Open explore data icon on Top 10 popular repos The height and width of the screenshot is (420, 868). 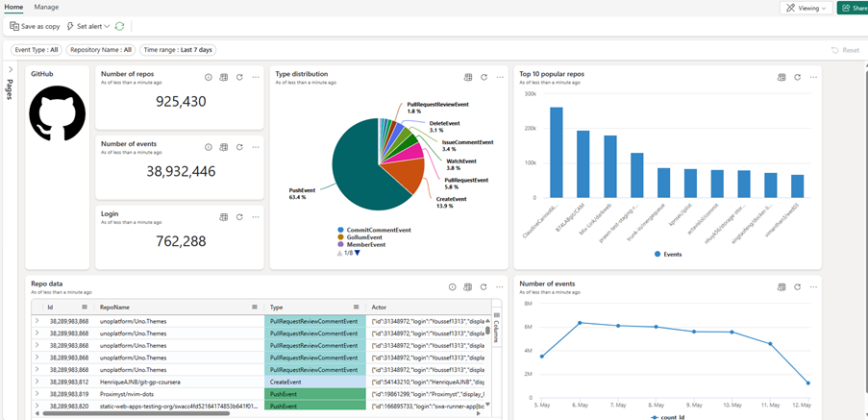point(781,78)
